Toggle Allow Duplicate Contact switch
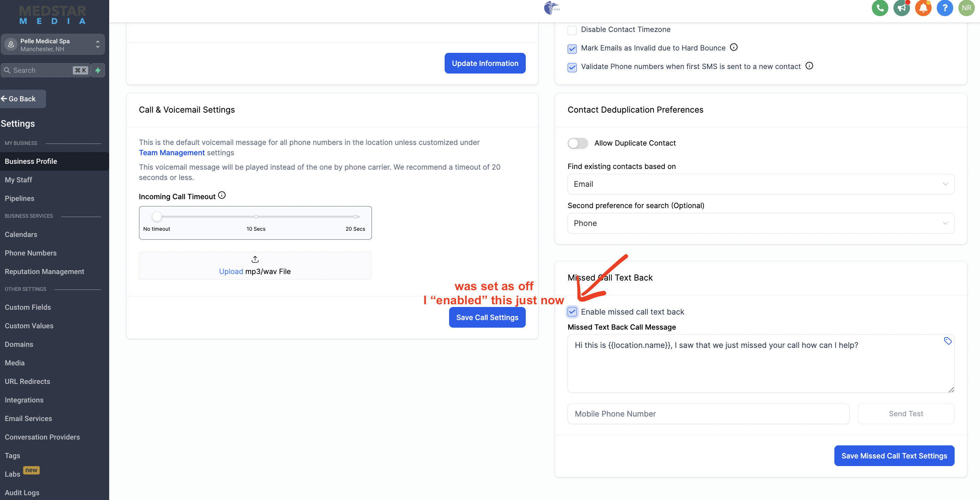The height and width of the screenshot is (500, 980). [578, 144]
